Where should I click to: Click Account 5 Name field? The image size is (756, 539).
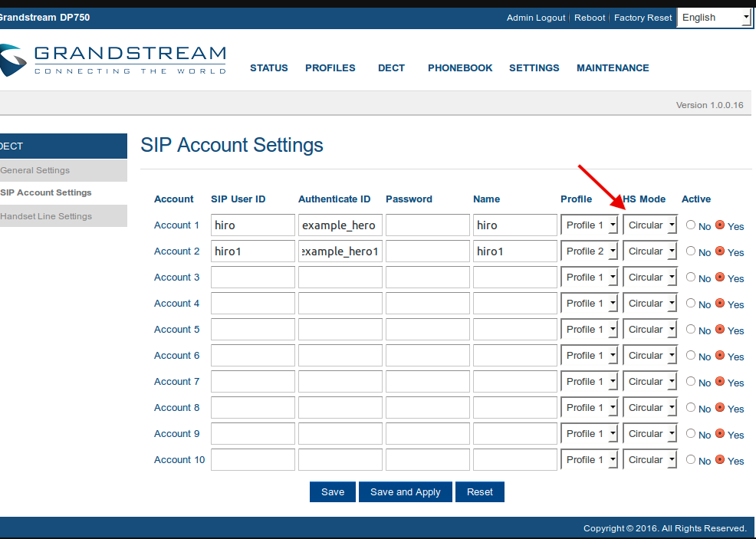coord(515,329)
